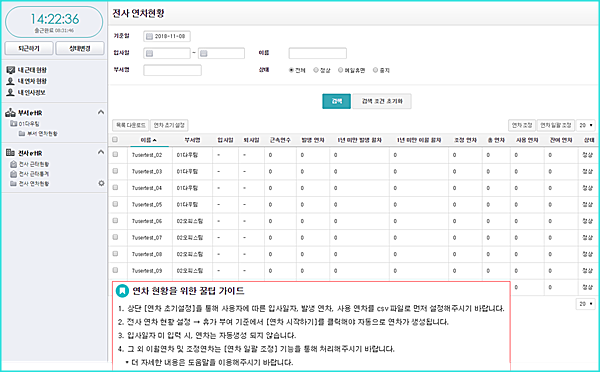Select the 전체 status radio button
The height and width of the screenshot is (372, 600).
pyautogui.click(x=291, y=70)
